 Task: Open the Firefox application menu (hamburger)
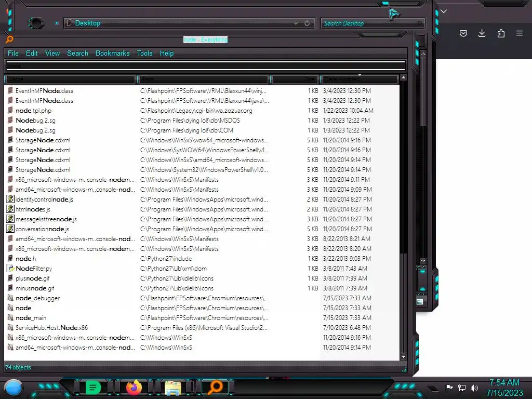(520, 33)
